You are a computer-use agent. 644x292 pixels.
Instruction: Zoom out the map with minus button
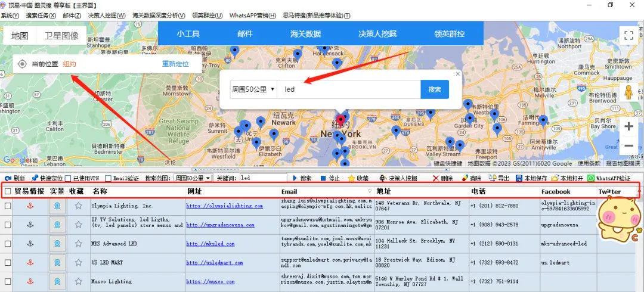[628, 145]
